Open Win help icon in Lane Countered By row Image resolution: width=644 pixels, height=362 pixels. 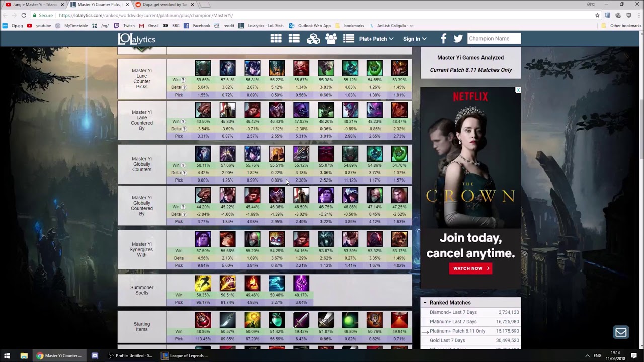[183, 121]
